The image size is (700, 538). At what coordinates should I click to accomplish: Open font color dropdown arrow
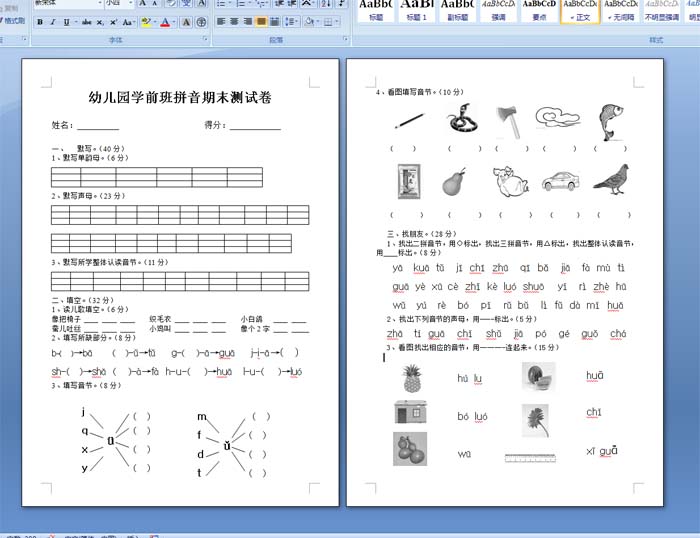[x=174, y=22]
